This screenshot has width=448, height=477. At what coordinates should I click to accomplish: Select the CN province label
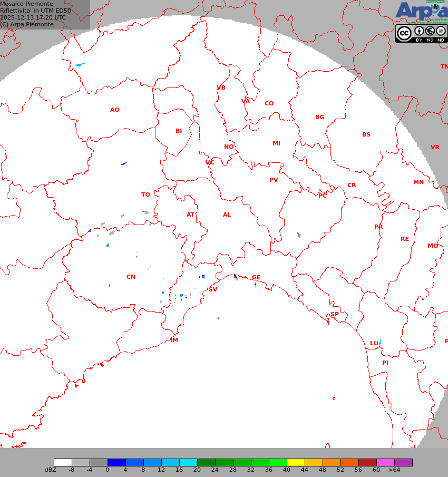[x=131, y=277]
